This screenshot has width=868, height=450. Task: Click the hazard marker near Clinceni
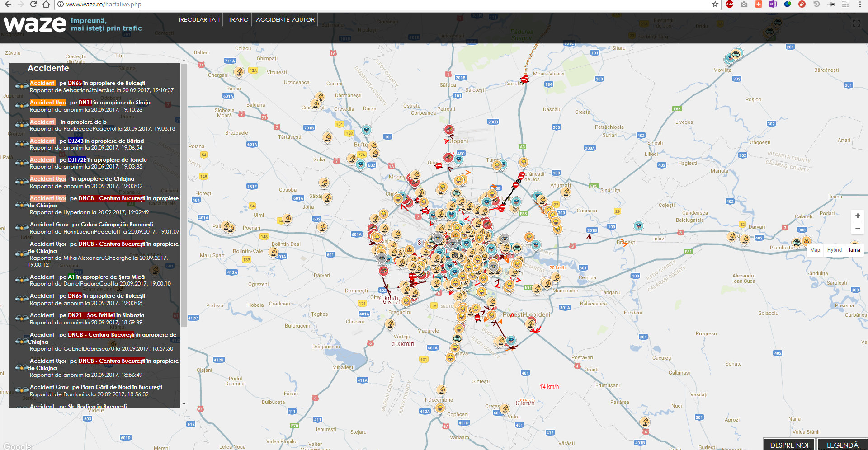(390, 324)
